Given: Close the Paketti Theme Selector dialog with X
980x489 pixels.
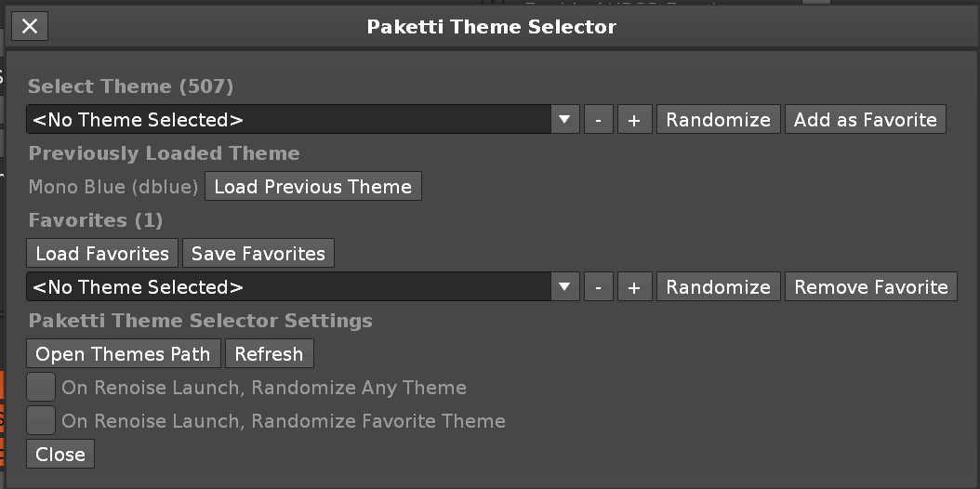Looking at the screenshot, I should [x=30, y=26].
